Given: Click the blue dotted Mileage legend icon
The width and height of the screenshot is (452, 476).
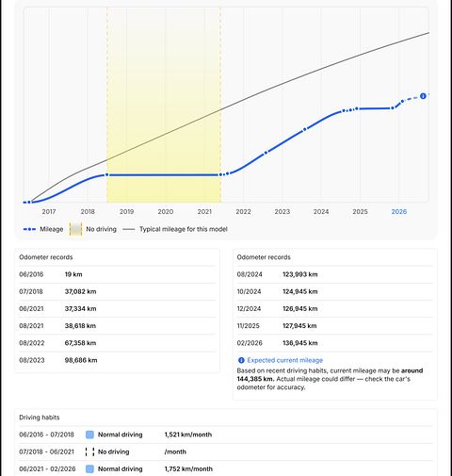Looking at the screenshot, I should pos(29,229).
